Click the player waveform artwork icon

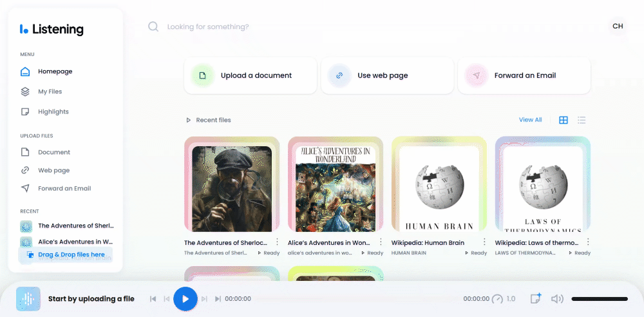click(28, 299)
